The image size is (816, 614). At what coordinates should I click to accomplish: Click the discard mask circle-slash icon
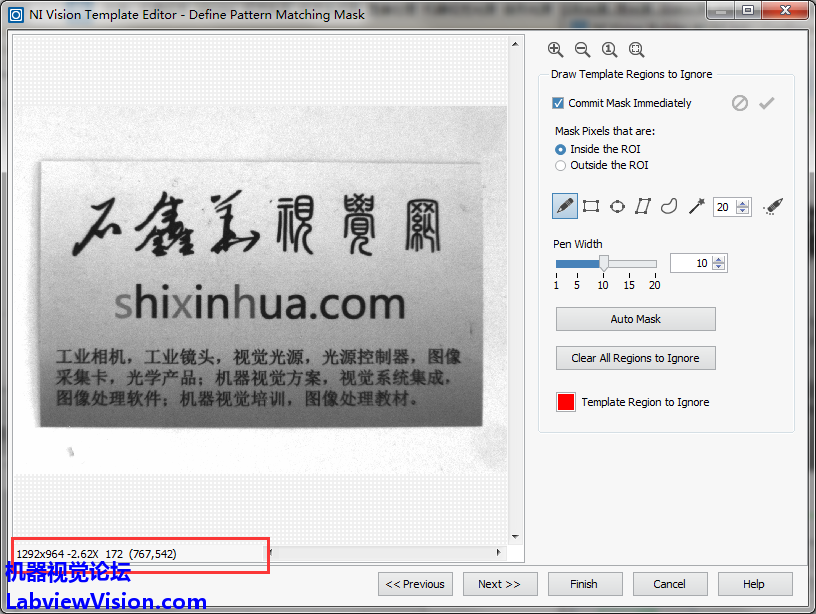740,103
